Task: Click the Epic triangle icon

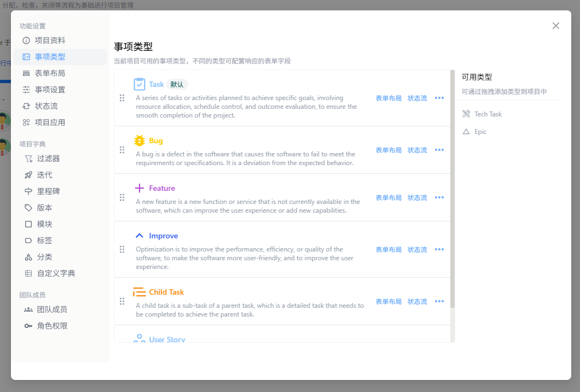Action: [x=466, y=132]
